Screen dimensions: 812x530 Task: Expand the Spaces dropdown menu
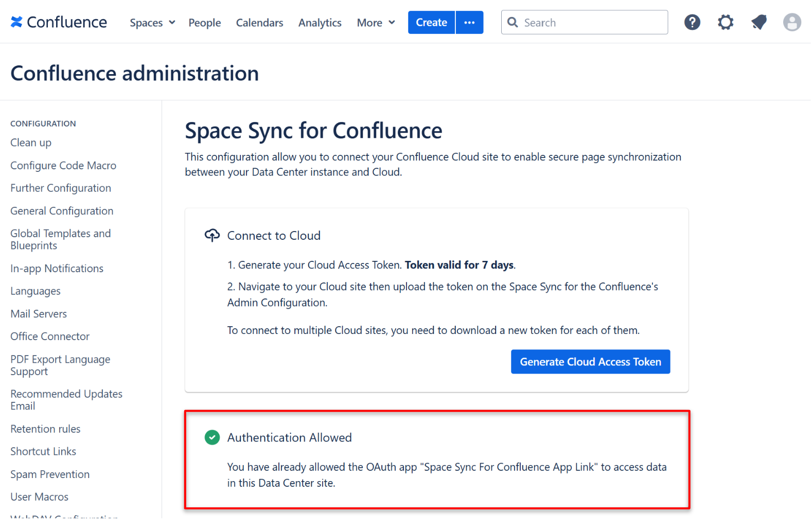tap(152, 23)
